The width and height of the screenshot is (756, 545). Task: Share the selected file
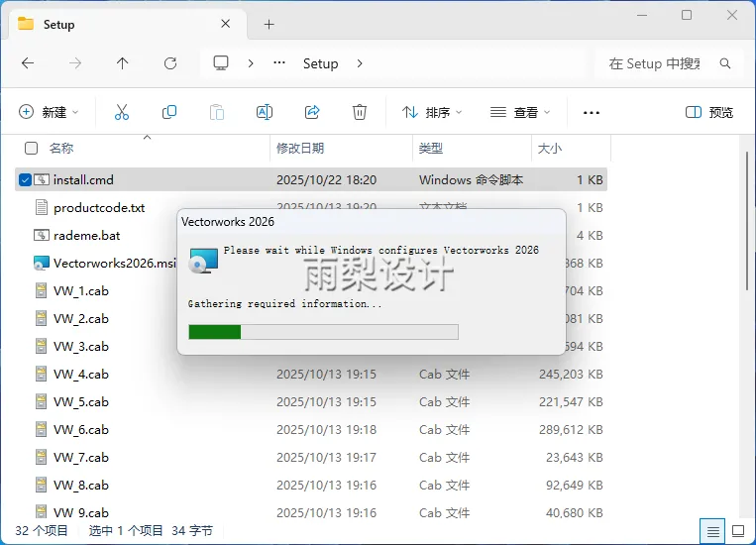[312, 112]
